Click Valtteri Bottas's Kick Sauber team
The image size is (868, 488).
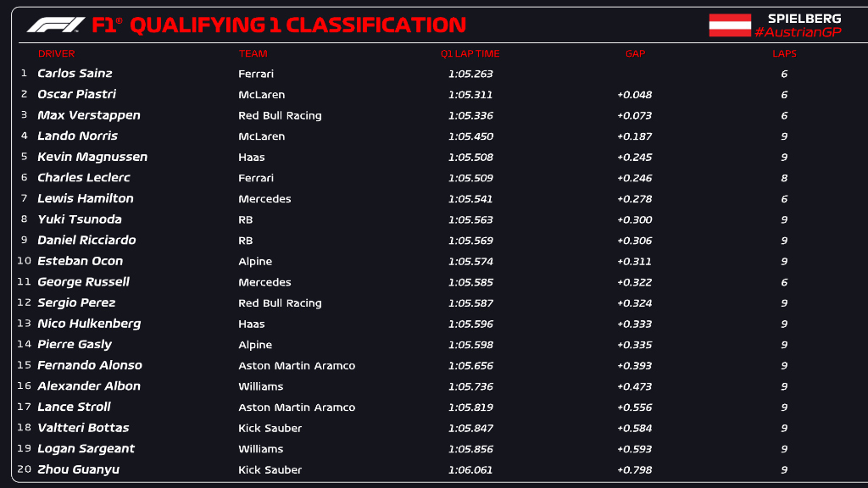[270, 429]
